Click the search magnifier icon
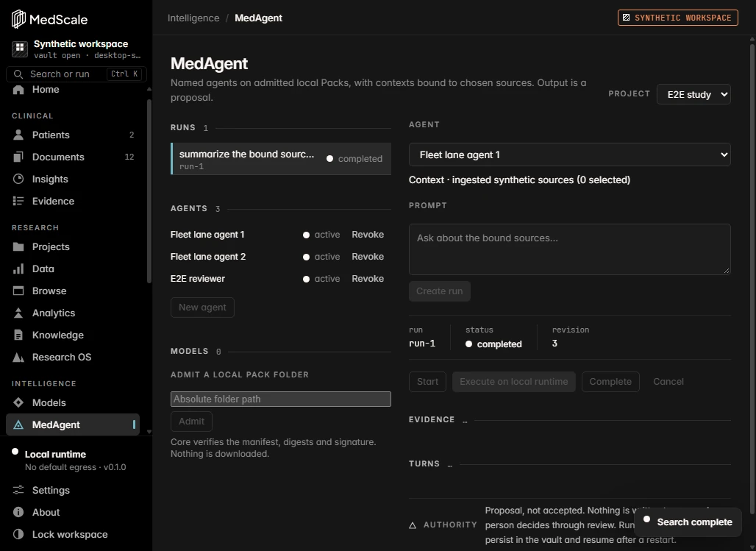 (x=18, y=74)
